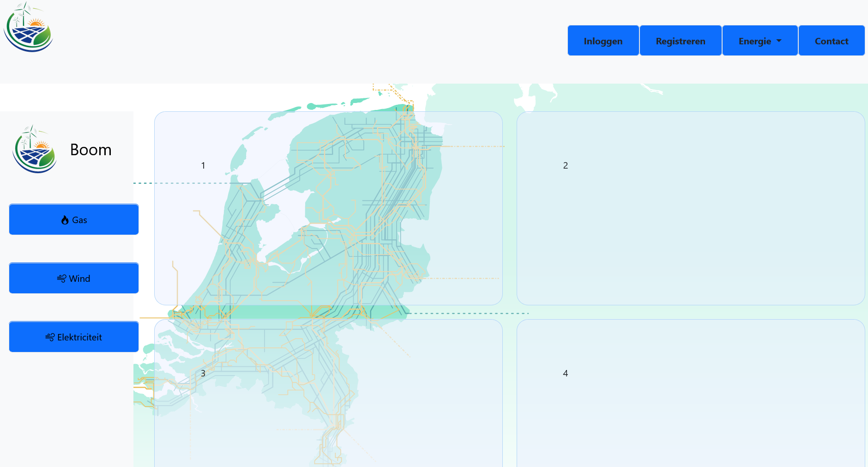This screenshot has height=467, width=868.
Task: Go to Registreren
Action: (x=680, y=41)
